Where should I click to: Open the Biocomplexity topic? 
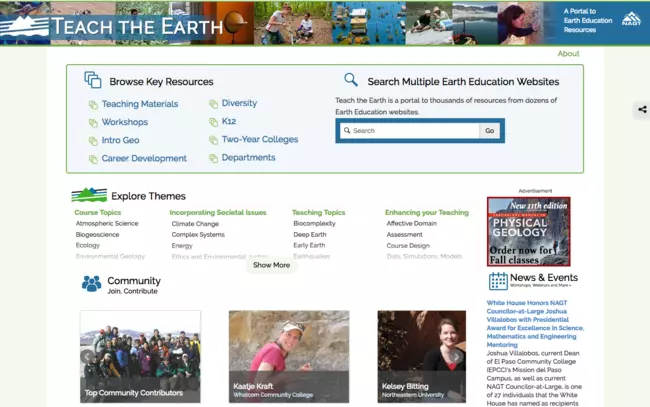tap(314, 223)
